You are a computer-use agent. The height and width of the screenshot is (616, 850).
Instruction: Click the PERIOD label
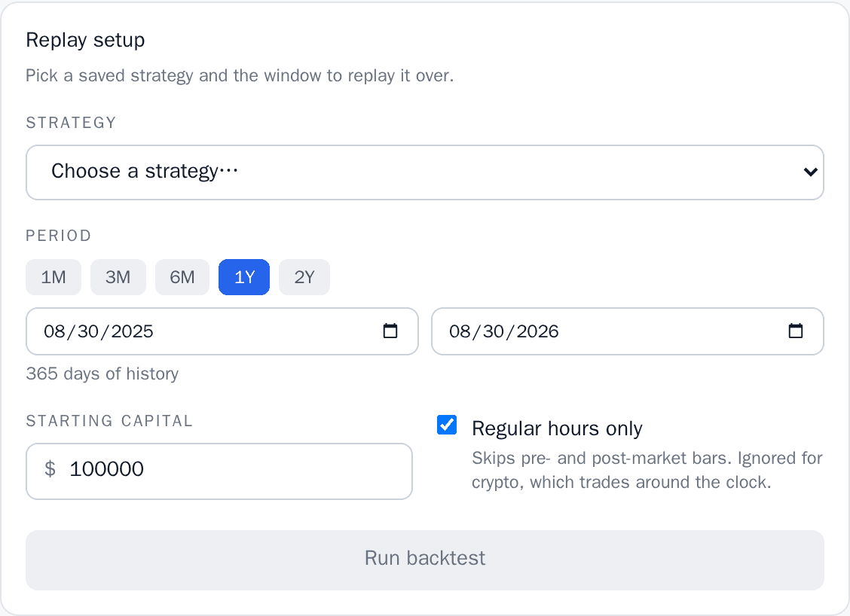click(59, 236)
